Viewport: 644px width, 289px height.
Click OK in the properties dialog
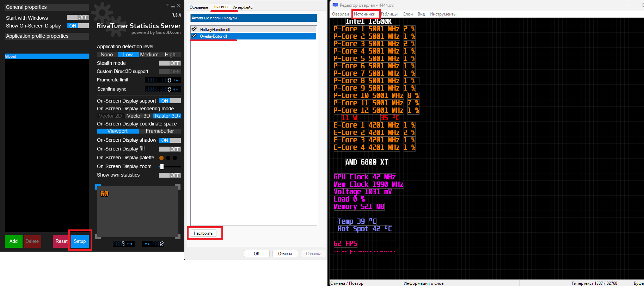[257, 254]
